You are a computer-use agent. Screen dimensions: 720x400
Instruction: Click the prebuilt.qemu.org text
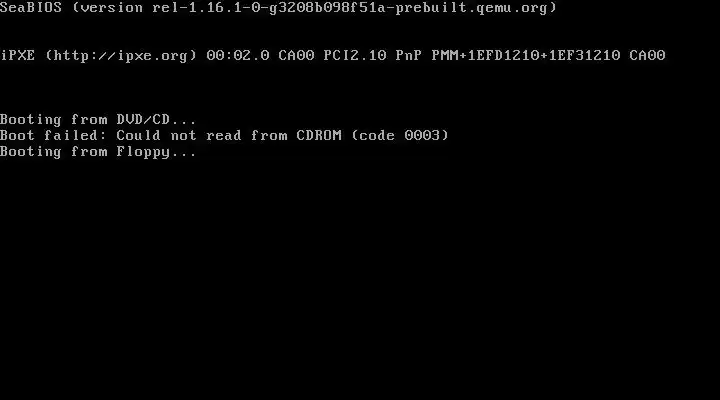(472, 7)
